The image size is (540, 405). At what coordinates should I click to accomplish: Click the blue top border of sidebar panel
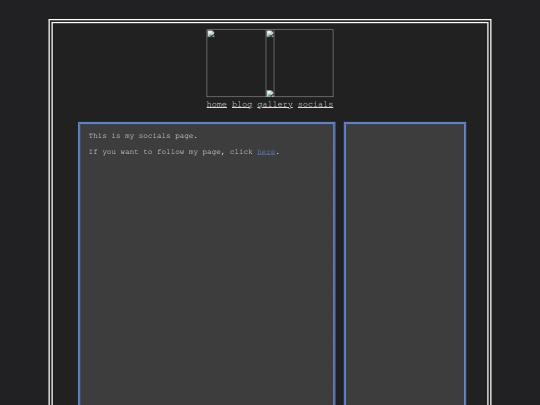coord(405,123)
